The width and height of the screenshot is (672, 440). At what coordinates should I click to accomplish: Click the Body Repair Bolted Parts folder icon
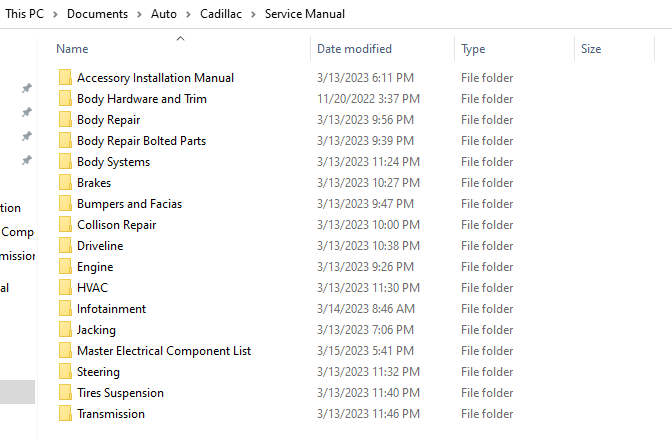(65, 141)
